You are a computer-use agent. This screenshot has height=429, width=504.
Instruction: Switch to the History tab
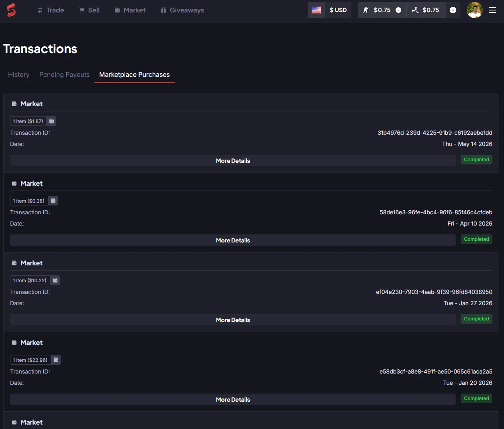[x=19, y=75]
